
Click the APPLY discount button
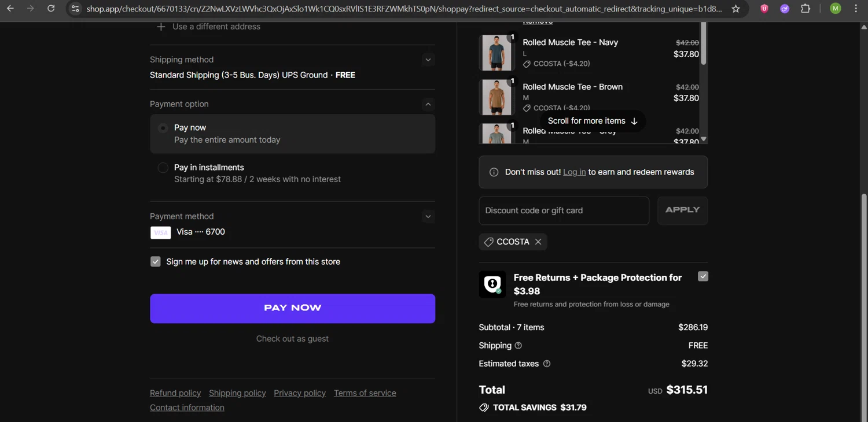(x=682, y=210)
